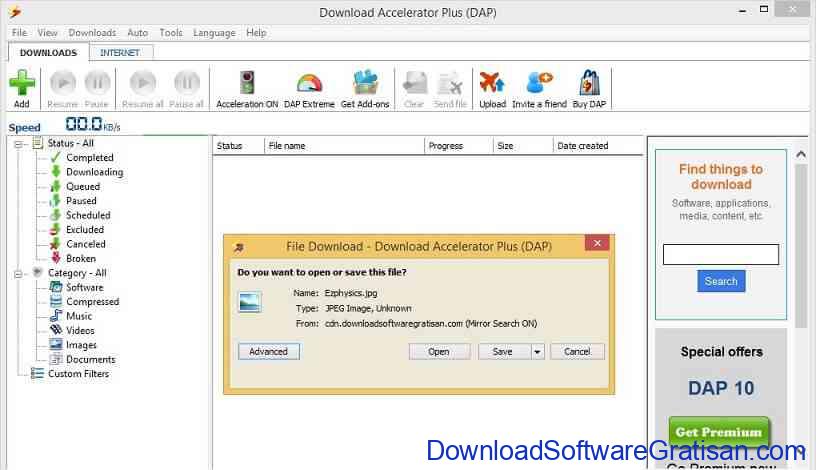
Task: Click the Get Premium button
Action: tap(719, 432)
